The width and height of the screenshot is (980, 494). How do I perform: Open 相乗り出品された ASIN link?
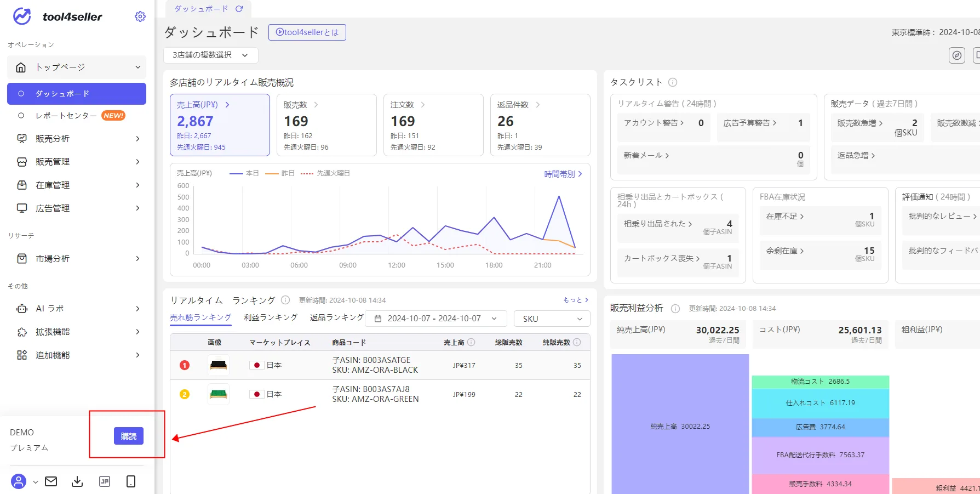click(x=658, y=224)
